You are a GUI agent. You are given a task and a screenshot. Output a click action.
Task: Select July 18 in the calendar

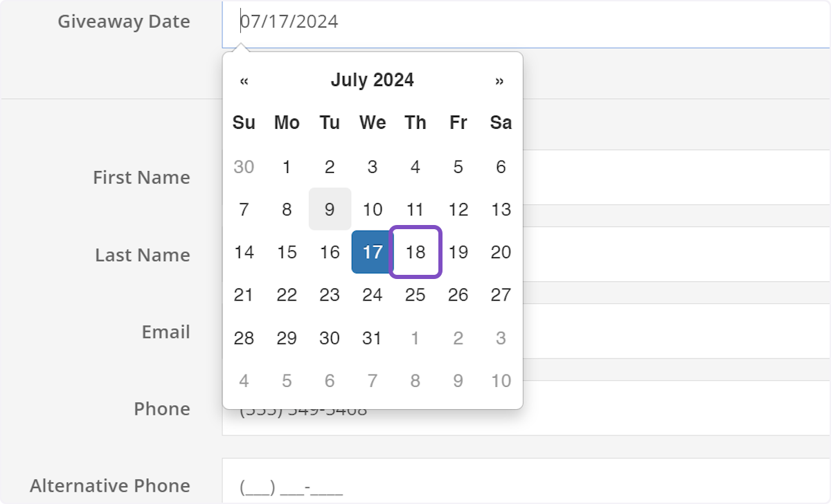click(415, 252)
